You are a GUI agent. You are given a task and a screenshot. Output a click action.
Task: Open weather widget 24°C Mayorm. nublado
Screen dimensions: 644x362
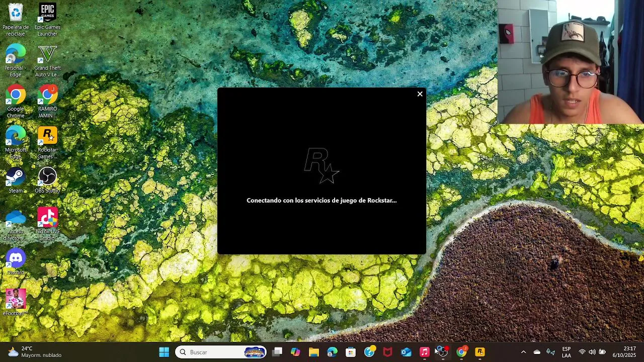(34, 352)
